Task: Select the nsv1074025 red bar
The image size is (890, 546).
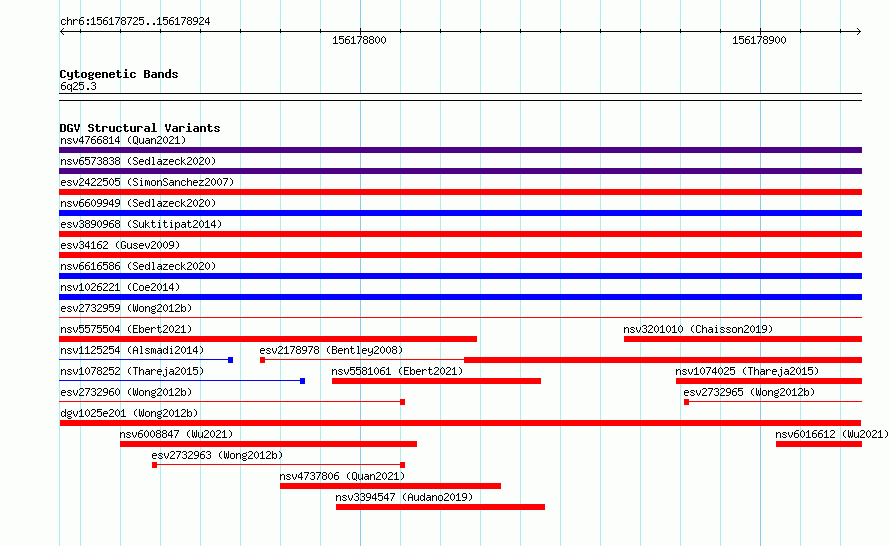Action: click(769, 381)
